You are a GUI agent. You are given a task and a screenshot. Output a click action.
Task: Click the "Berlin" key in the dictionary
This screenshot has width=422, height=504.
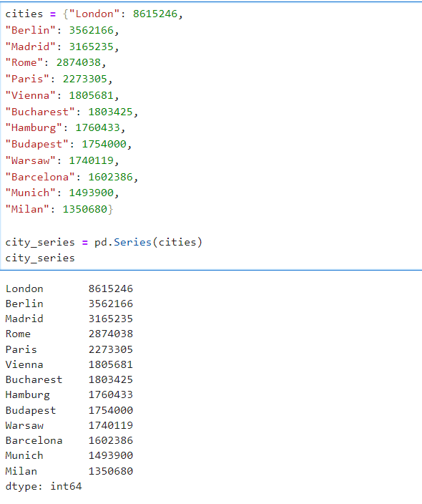[x=31, y=30]
